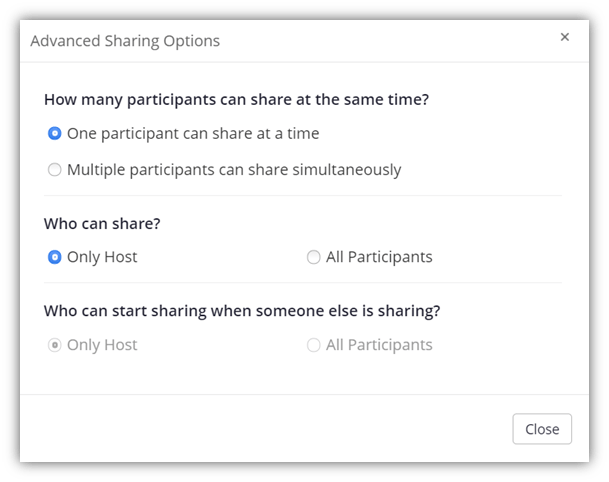Screen dimensions: 609x482
Task: Pick the greyed-out Only Host radio for sharing interruptions
Action: pos(54,345)
